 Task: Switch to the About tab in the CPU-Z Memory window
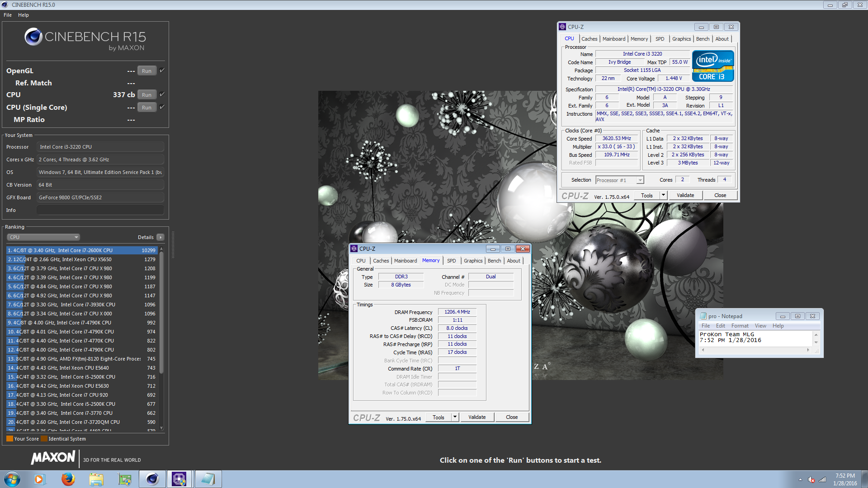[513, 261]
